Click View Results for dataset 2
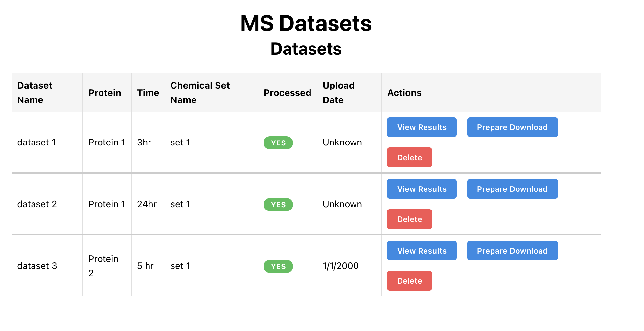This screenshot has height=331, width=644. point(422,189)
